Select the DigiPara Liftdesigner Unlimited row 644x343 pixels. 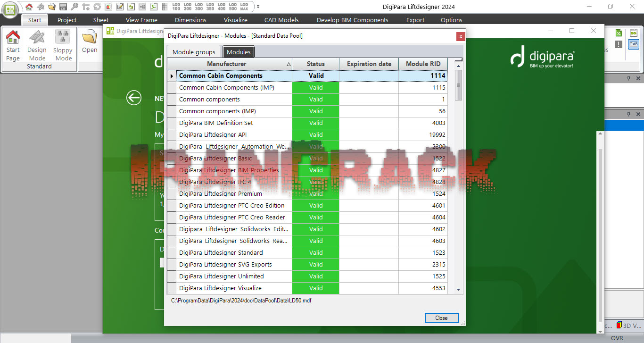click(221, 276)
